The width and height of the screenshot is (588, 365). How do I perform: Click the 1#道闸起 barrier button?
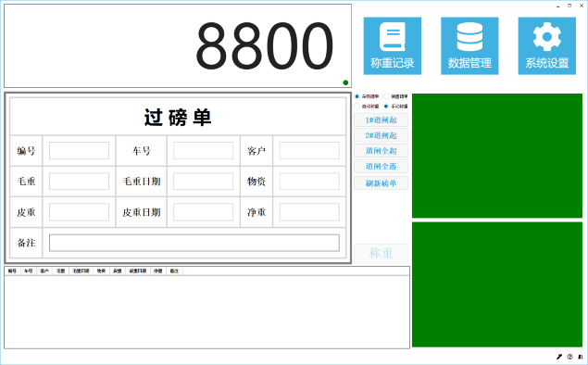pyautogui.click(x=381, y=120)
